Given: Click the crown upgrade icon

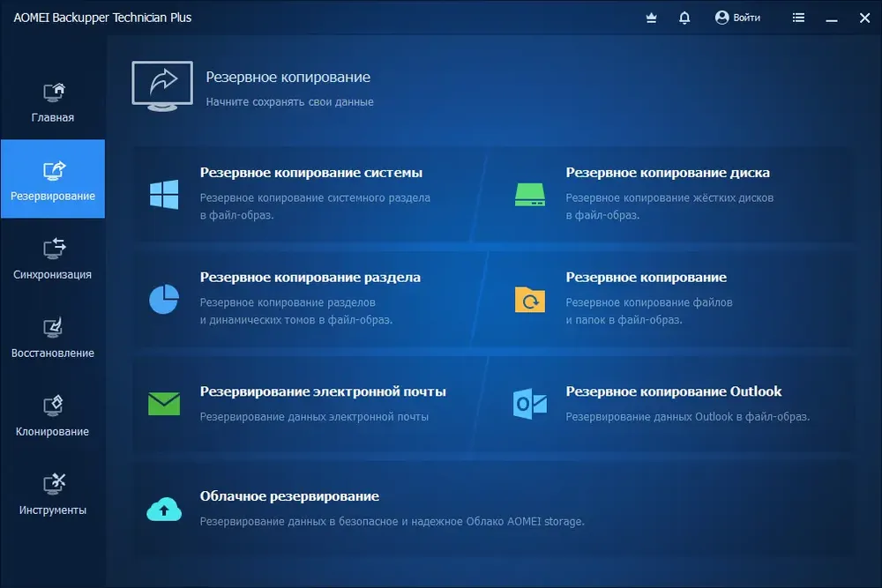Looking at the screenshot, I should click(652, 18).
